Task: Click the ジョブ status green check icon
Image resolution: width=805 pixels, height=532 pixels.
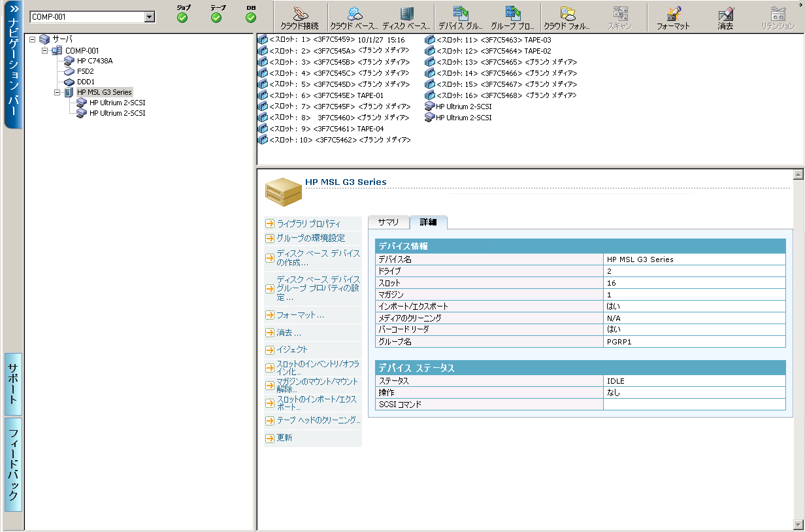Action: click(x=182, y=18)
